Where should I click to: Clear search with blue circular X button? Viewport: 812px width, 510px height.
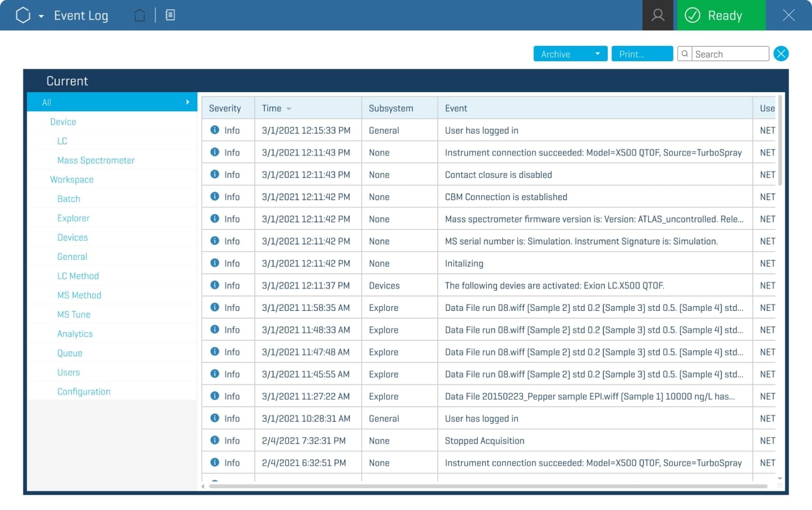coord(781,54)
